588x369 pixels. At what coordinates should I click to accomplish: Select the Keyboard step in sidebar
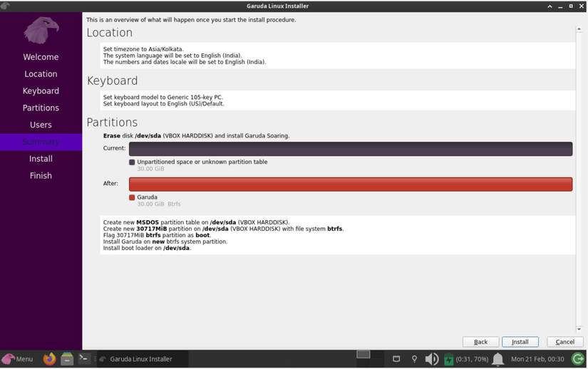(x=41, y=90)
